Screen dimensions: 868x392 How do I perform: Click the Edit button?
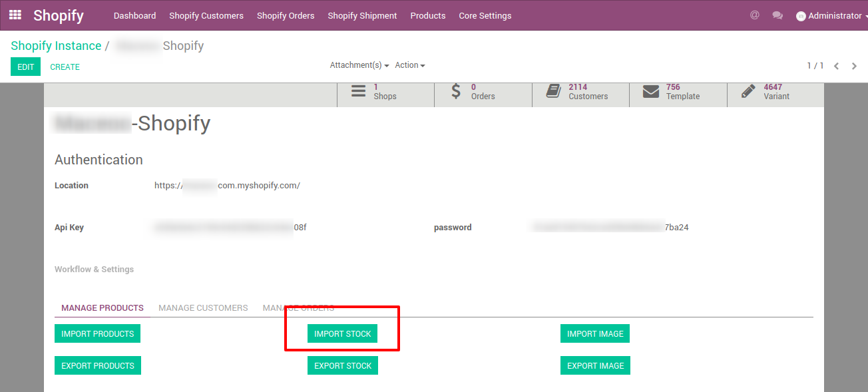click(x=25, y=67)
